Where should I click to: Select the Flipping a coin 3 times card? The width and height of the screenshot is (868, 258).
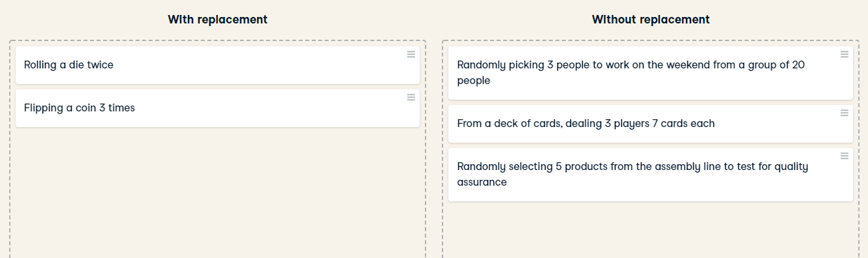(217, 108)
